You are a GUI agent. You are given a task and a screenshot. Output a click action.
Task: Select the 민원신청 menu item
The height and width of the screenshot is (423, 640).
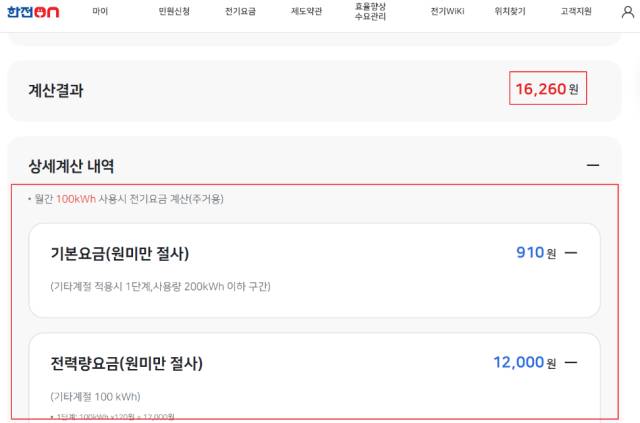(173, 11)
